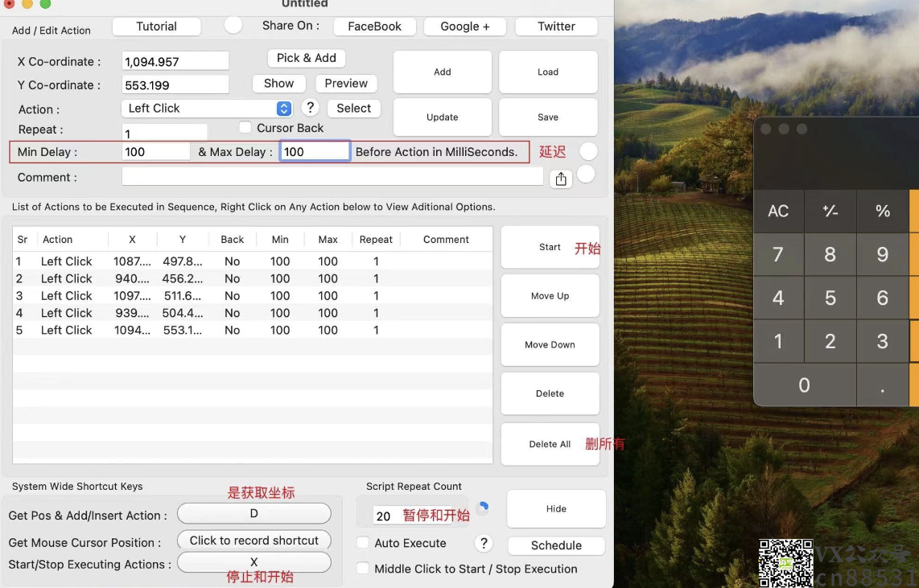Screen dimensions: 919x588
Task: Start executing the action list
Action: [550, 247]
